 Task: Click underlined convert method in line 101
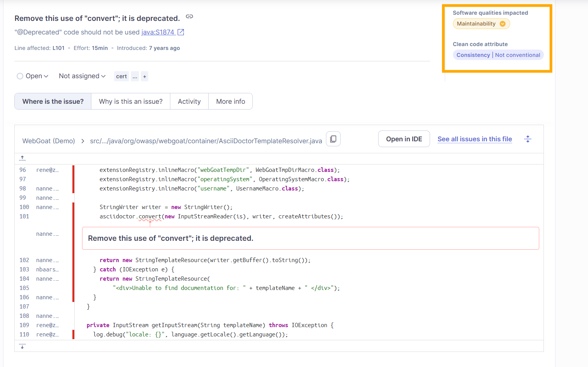(x=150, y=216)
